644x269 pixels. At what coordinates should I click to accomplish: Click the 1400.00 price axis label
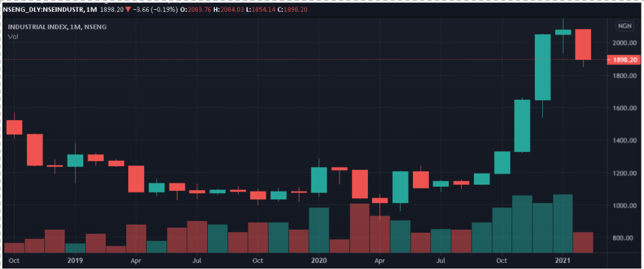[624, 141]
